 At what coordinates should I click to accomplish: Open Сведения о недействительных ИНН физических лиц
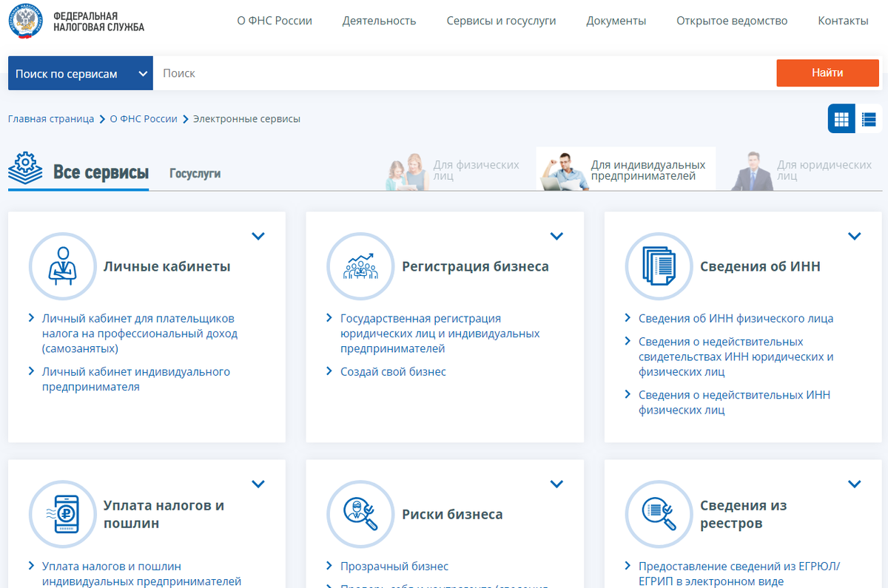click(x=734, y=402)
